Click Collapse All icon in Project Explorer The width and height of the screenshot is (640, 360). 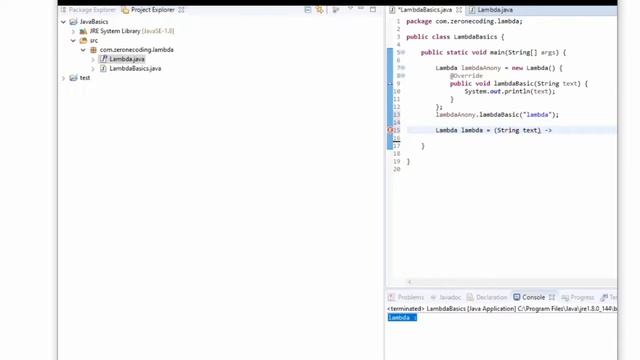308,10
